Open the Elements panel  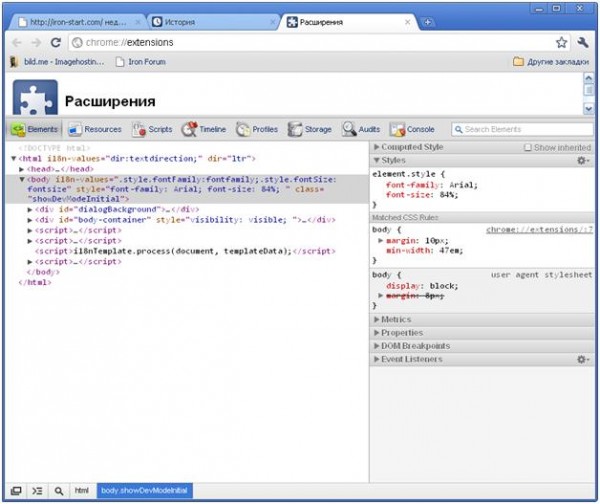click(35, 129)
